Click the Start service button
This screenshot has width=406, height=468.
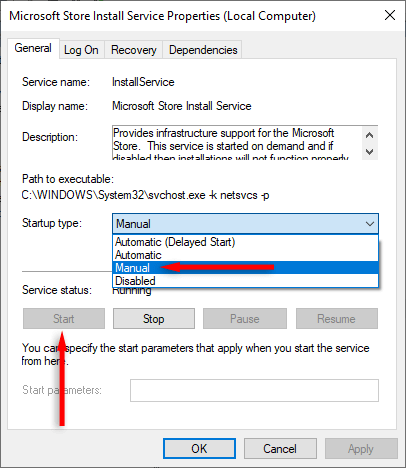click(x=64, y=319)
